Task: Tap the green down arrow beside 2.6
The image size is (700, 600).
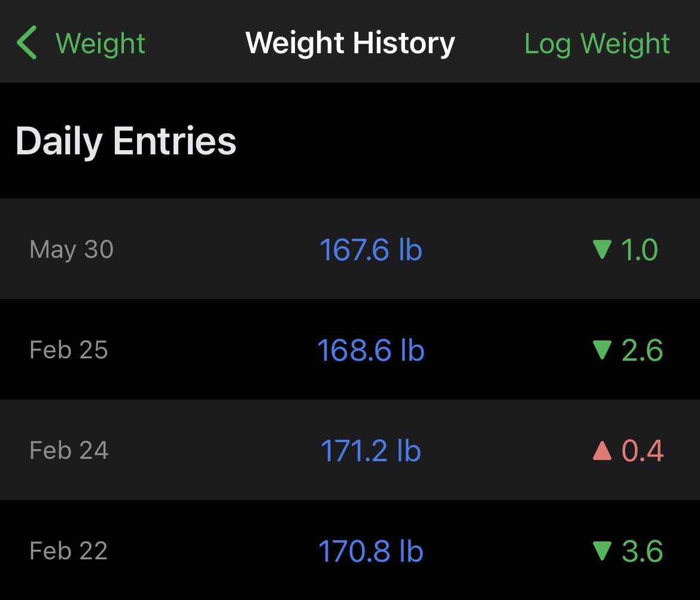Action: pos(602,350)
